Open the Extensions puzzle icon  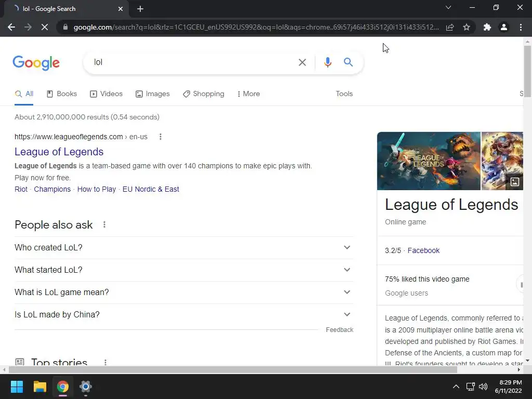[487, 27]
